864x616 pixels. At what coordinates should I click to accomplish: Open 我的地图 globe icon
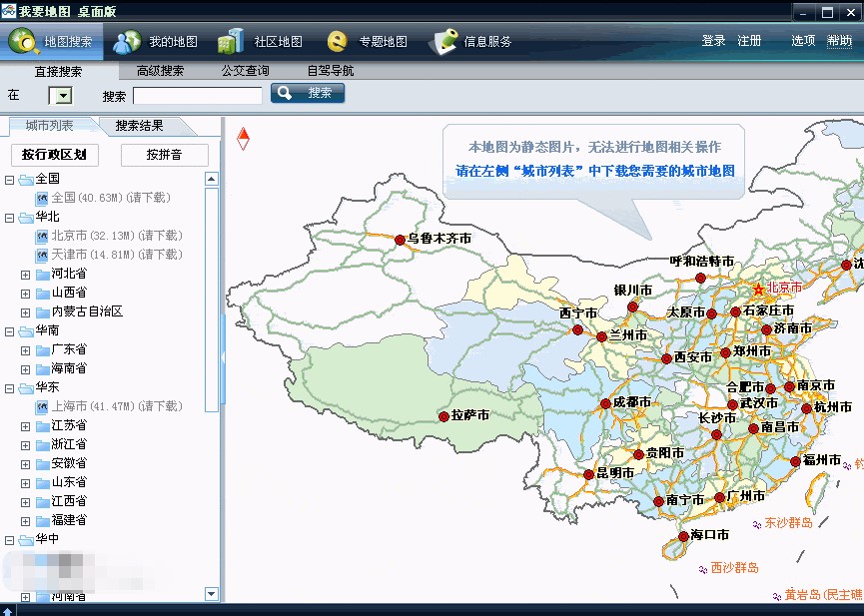[x=127, y=41]
